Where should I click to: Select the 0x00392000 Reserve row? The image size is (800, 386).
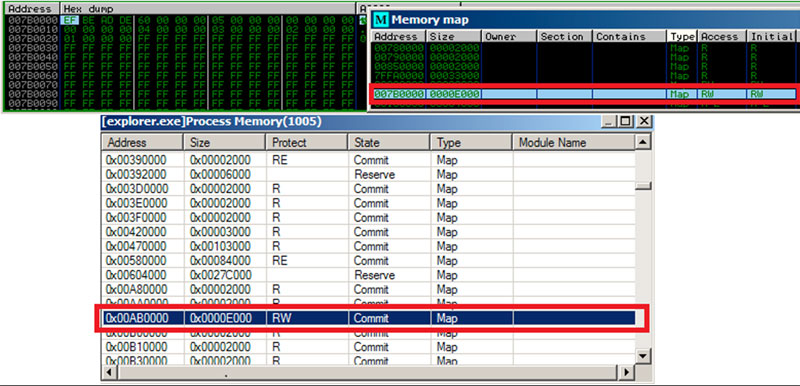(368, 174)
